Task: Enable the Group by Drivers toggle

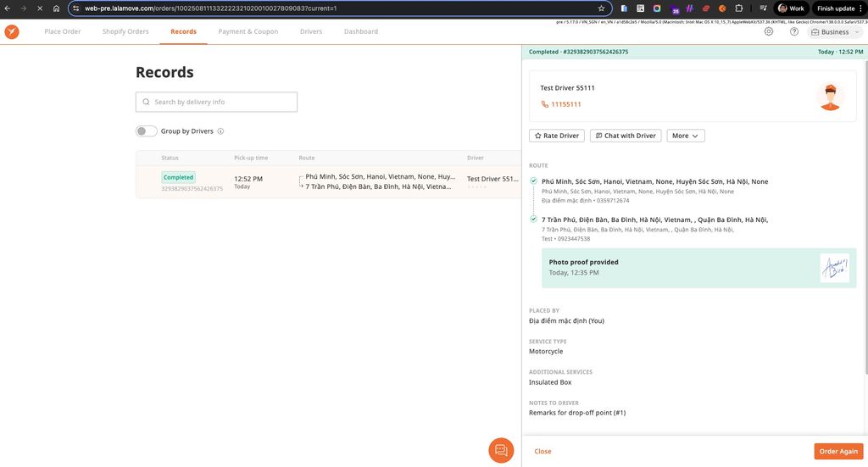Action: [x=146, y=131]
